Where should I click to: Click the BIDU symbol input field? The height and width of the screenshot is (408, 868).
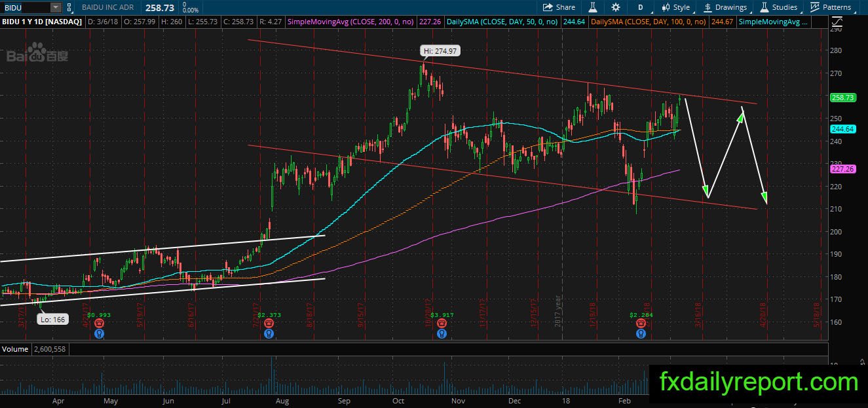click(x=25, y=7)
